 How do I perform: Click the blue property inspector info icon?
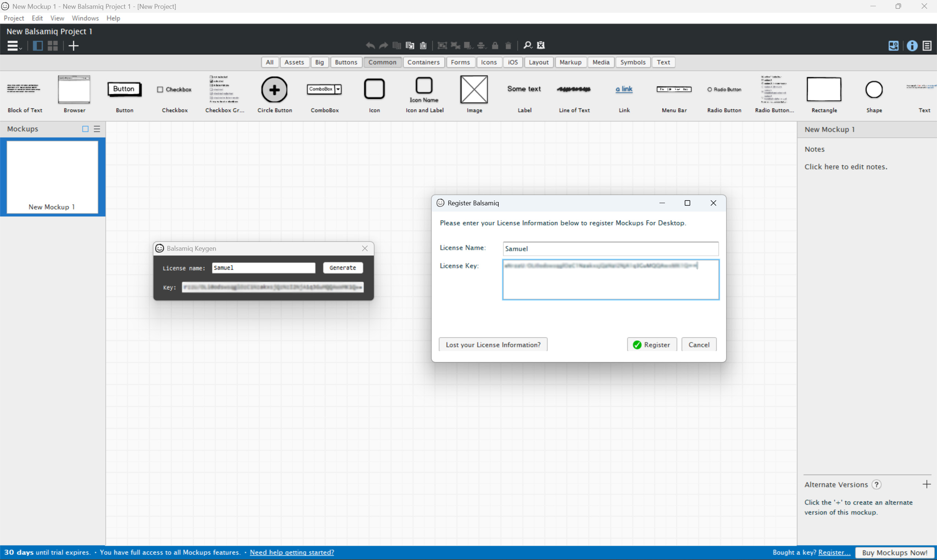click(912, 46)
